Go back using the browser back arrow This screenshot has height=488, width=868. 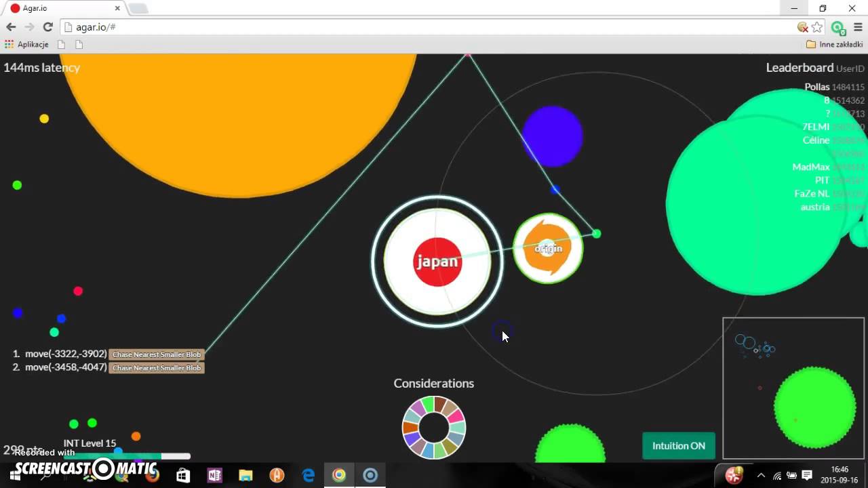(11, 27)
